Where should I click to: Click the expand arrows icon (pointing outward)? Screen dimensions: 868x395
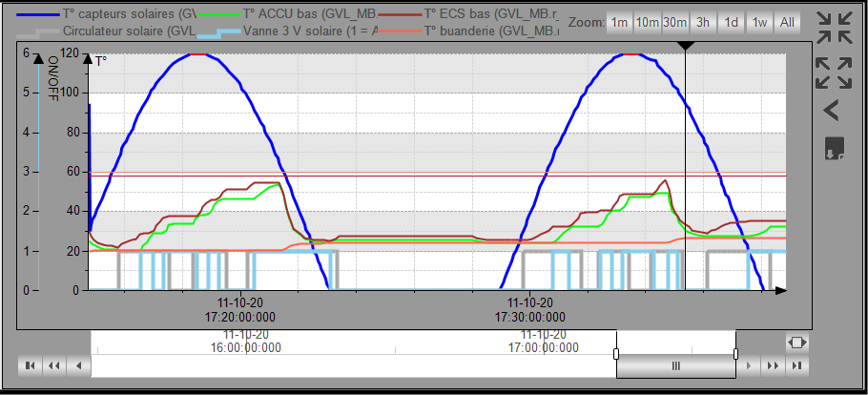pyautogui.click(x=834, y=72)
